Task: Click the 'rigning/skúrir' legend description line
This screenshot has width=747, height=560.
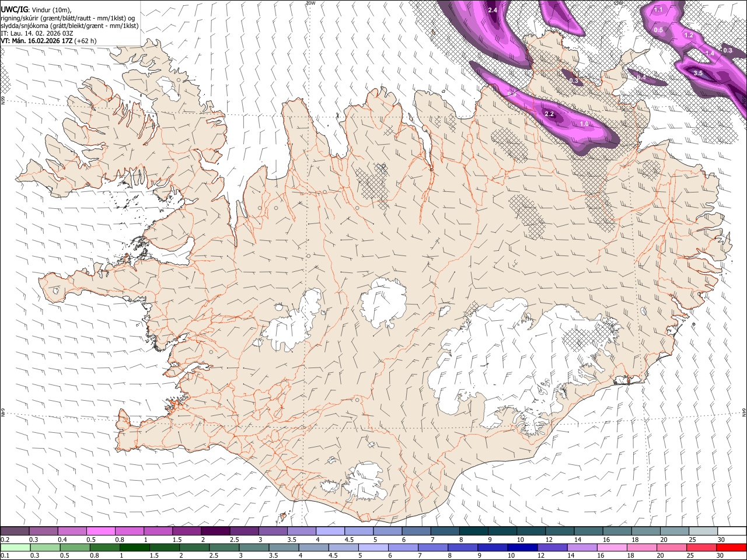Action: [x=68, y=18]
